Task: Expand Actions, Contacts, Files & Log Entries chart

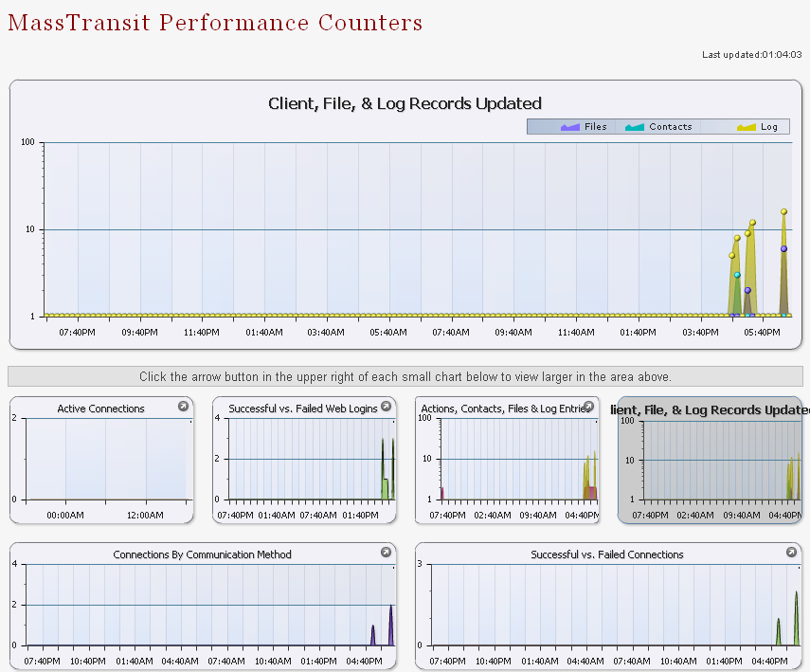Action: (588, 407)
